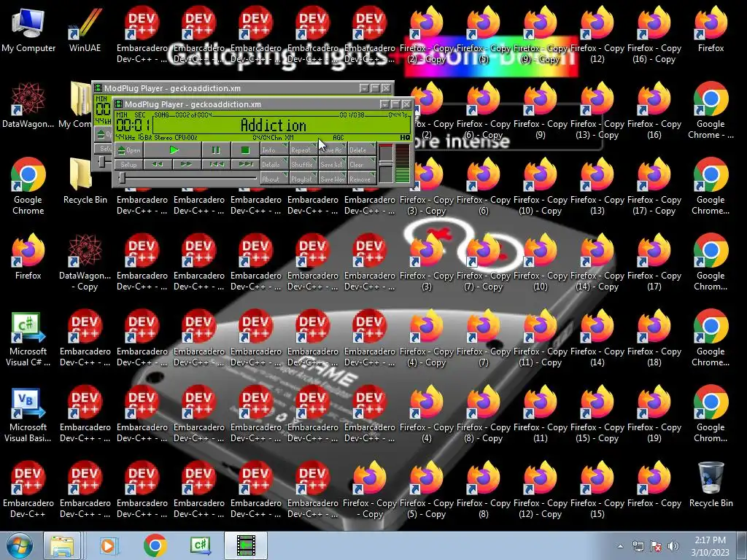Select the Firefox - Copy (8) - Copy shortcut
Viewport: 747px width, 560px height.
(483, 414)
